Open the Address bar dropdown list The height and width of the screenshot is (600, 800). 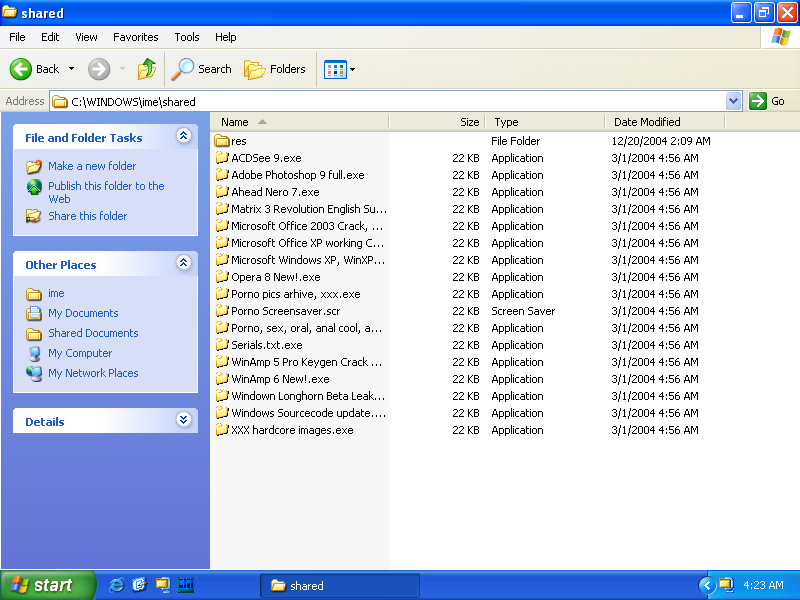coord(733,101)
